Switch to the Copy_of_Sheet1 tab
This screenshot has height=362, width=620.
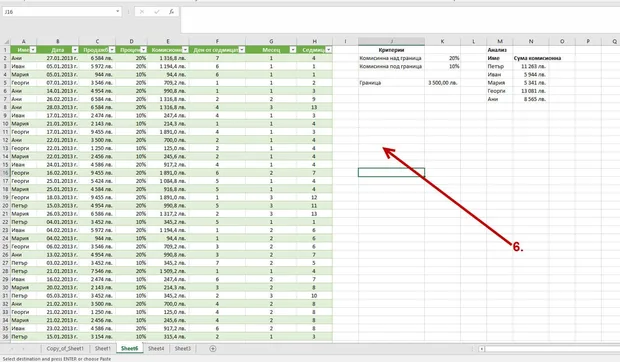(65, 349)
